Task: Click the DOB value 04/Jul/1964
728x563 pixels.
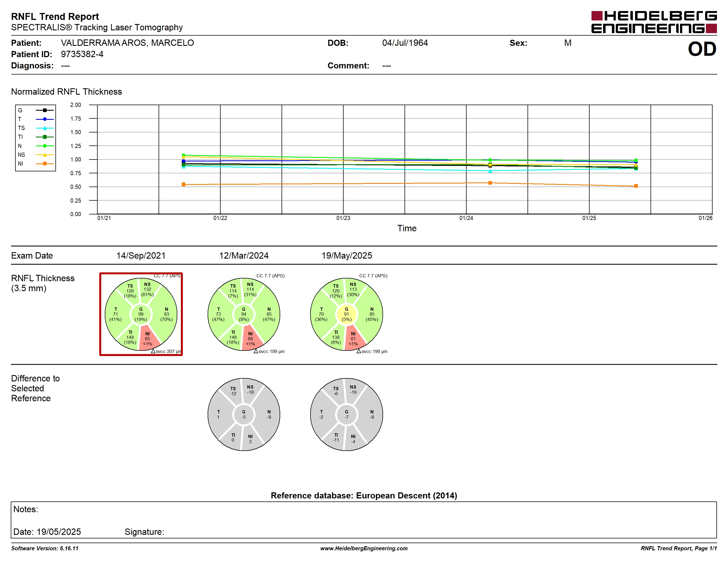Action: coord(405,43)
